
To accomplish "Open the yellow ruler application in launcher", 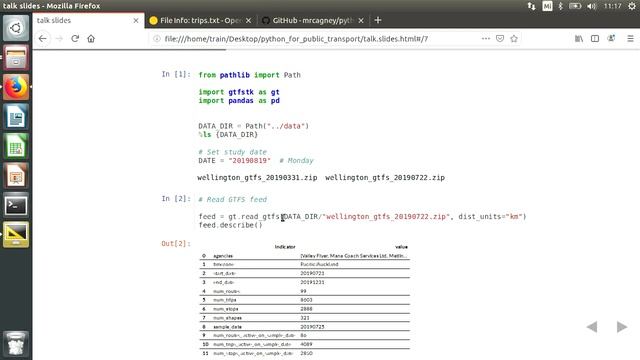I will tap(16, 235).
